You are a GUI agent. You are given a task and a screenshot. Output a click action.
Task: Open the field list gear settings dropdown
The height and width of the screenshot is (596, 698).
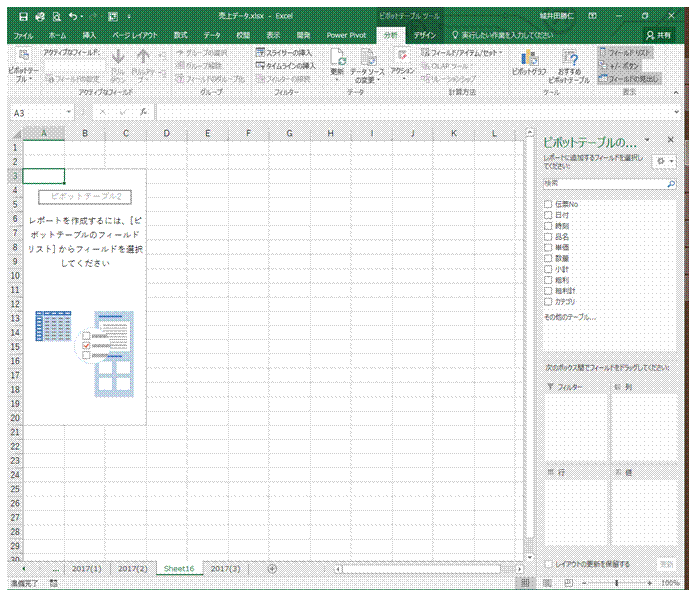click(664, 161)
